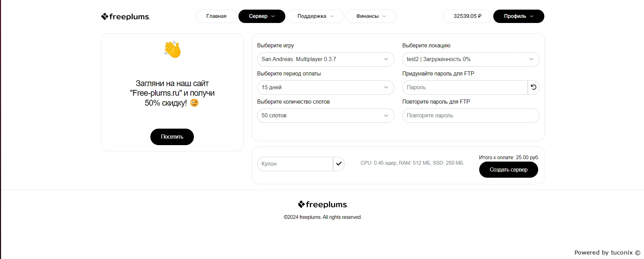Open the payment period dropdown showing 15 дней
Viewport: 644px width, 259px height.
[x=325, y=87]
